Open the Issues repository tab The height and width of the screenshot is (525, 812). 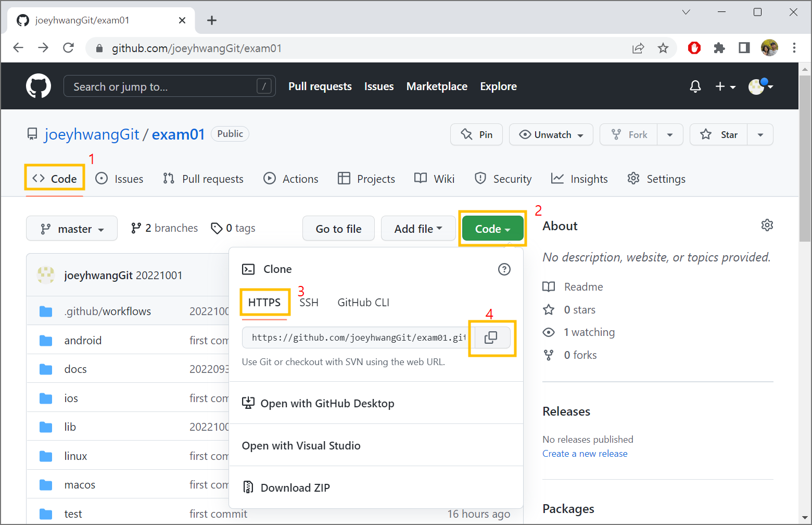(x=119, y=179)
